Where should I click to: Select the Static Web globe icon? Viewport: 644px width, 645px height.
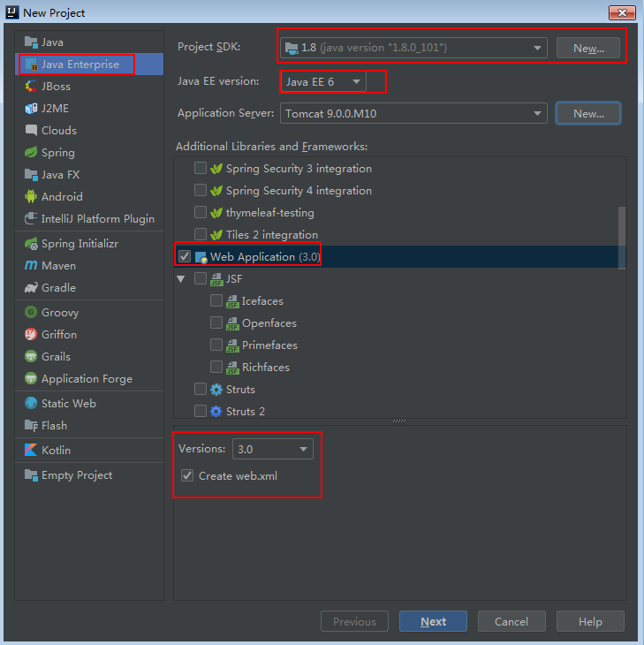tap(31, 403)
